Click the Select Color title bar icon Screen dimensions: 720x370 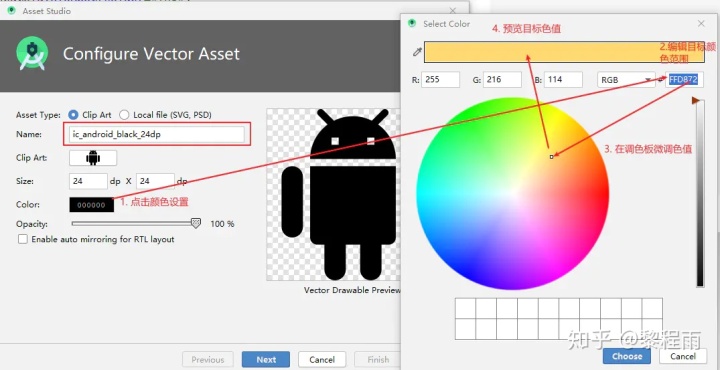tap(412, 23)
